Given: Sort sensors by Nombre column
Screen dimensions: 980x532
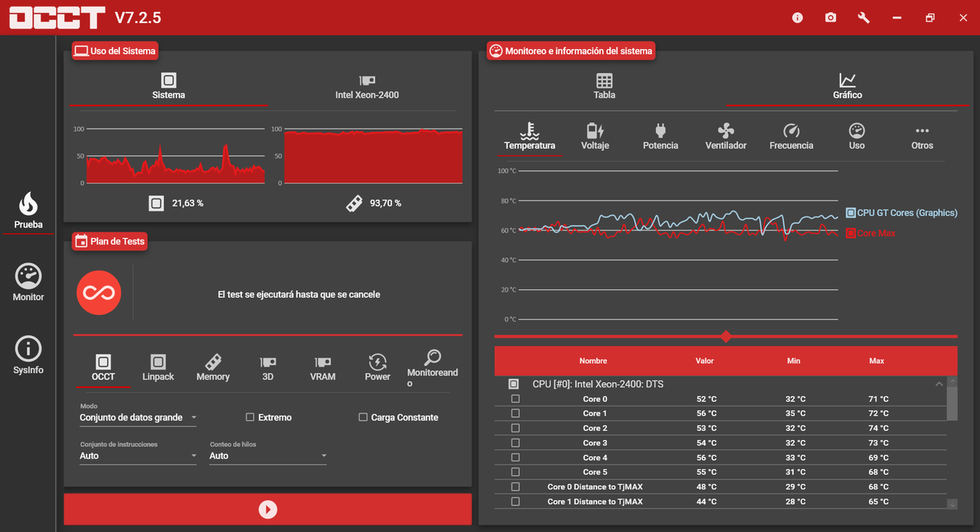Looking at the screenshot, I should [593, 361].
